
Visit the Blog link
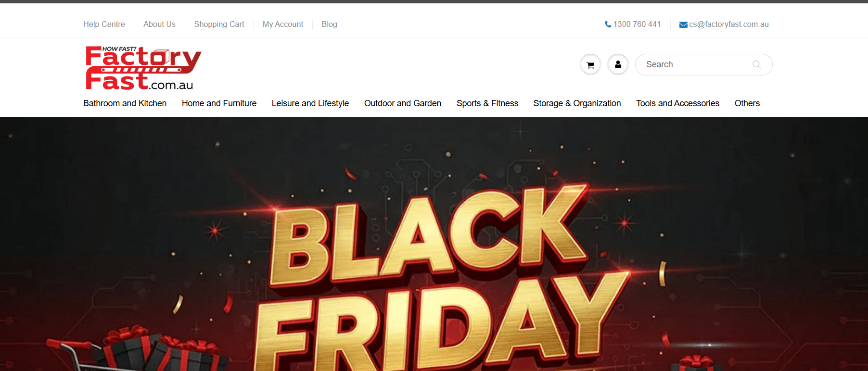click(x=329, y=24)
